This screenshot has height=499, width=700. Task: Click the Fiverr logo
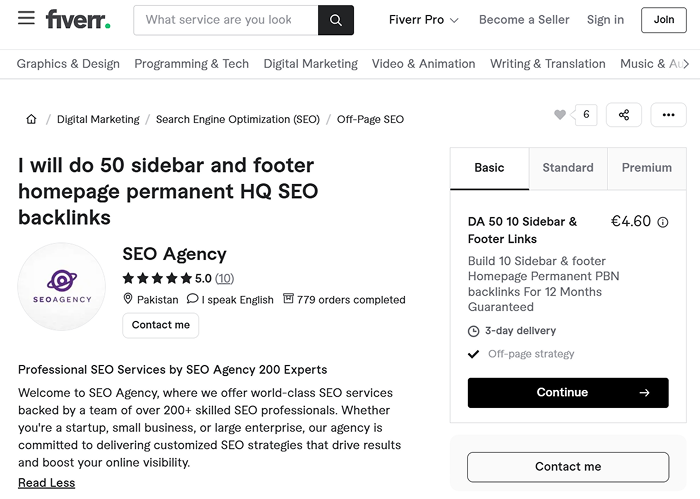coord(78,20)
